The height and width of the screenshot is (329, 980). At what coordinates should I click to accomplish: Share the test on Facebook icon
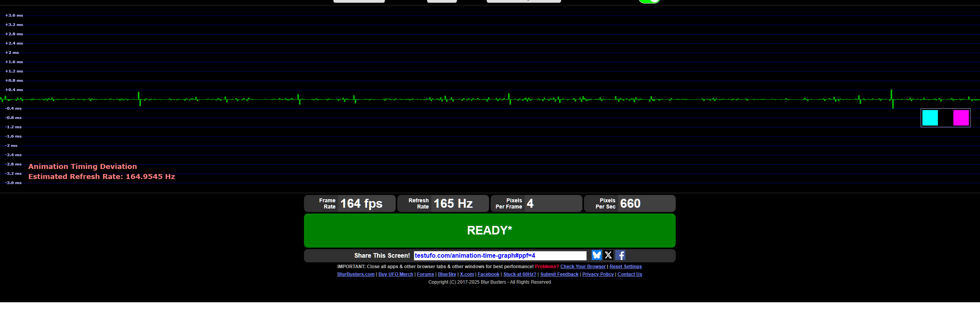tap(620, 255)
